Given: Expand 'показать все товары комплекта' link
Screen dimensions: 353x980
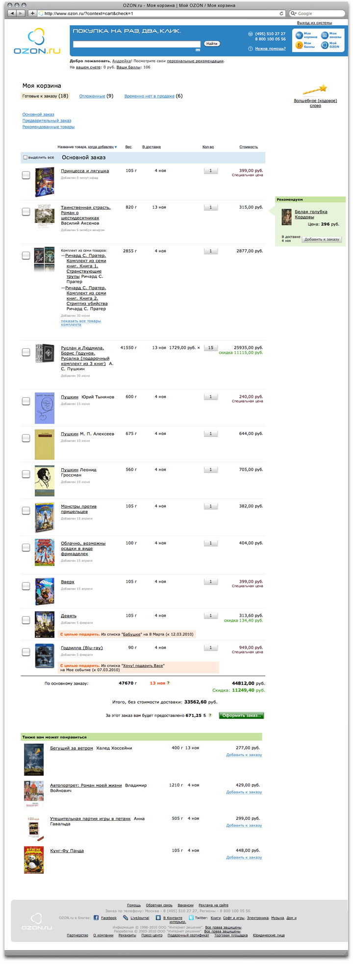Looking at the screenshot, I should (80, 323).
